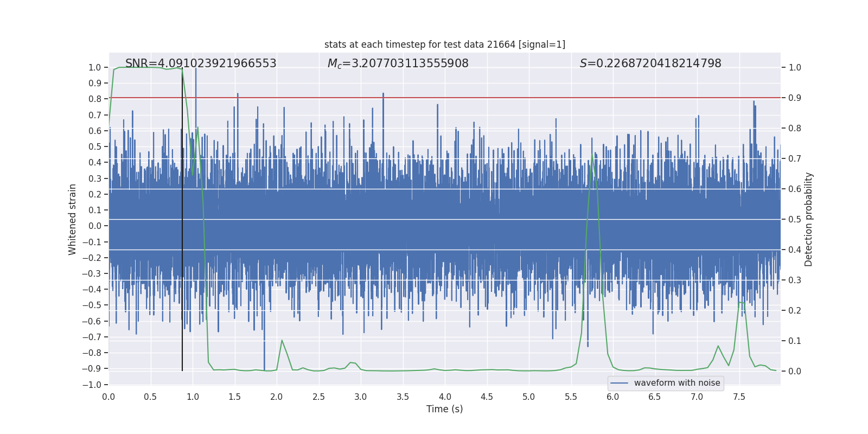Click the "Whitened strain" y-axis label

pos(73,219)
